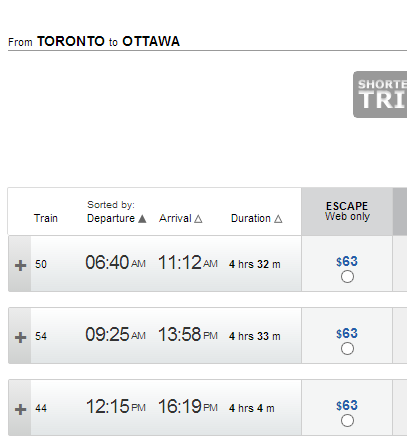Expand train 54 details with plus icon
The width and height of the screenshot is (407, 444).
pyautogui.click(x=20, y=337)
